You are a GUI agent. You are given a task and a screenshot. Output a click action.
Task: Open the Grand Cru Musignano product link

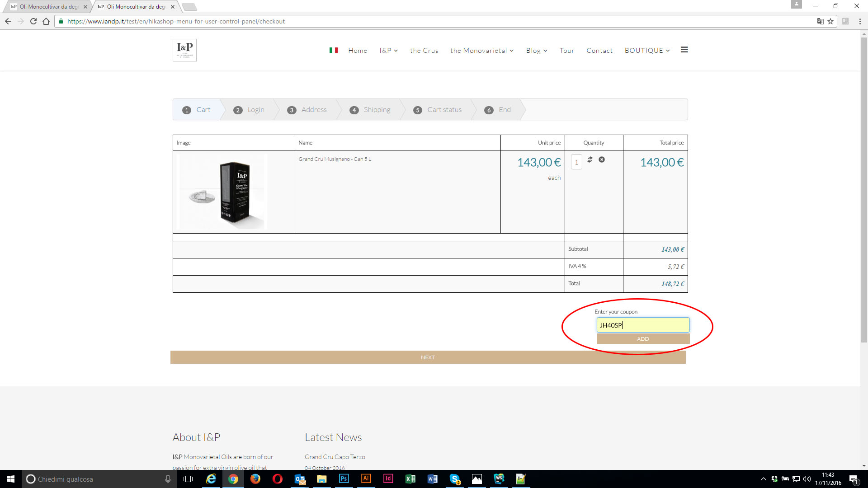[x=335, y=159]
